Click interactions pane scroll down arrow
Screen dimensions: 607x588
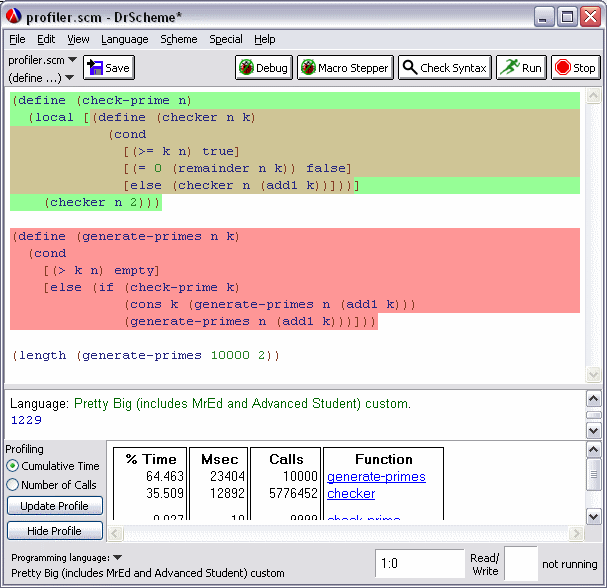click(x=593, y=430)
